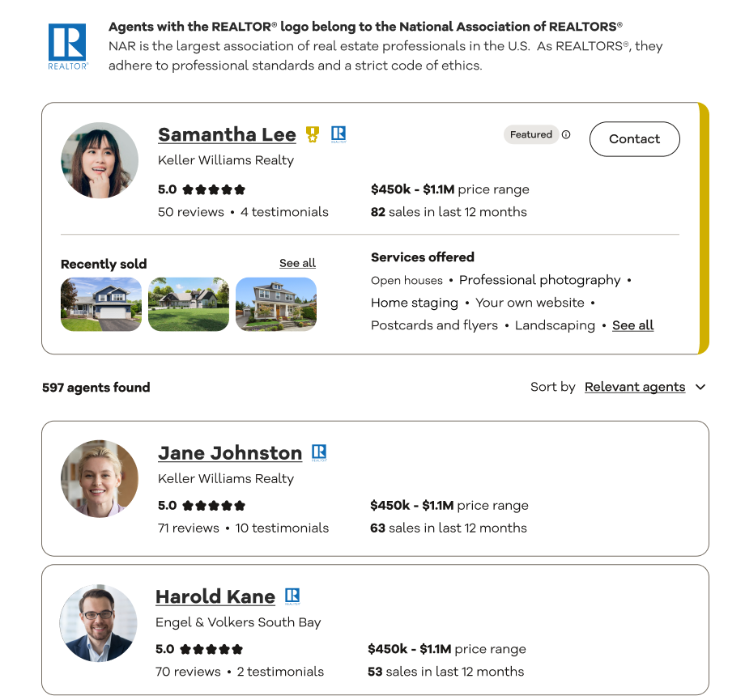Screen dimensions: 745x700
Task: Open the middle recently sold lawn photo
Action: (x=189, y=304)
